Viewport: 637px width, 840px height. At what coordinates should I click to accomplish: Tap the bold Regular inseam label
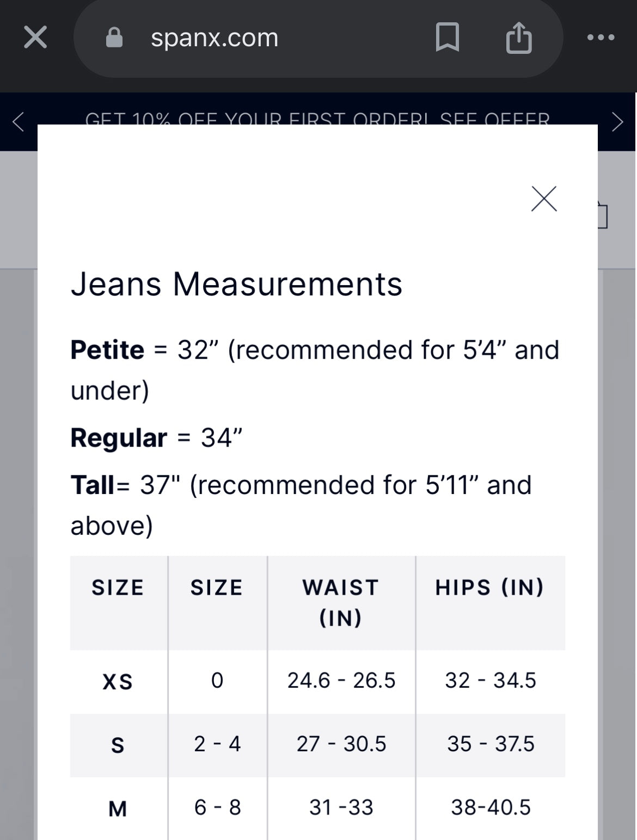tap(119, 438)
